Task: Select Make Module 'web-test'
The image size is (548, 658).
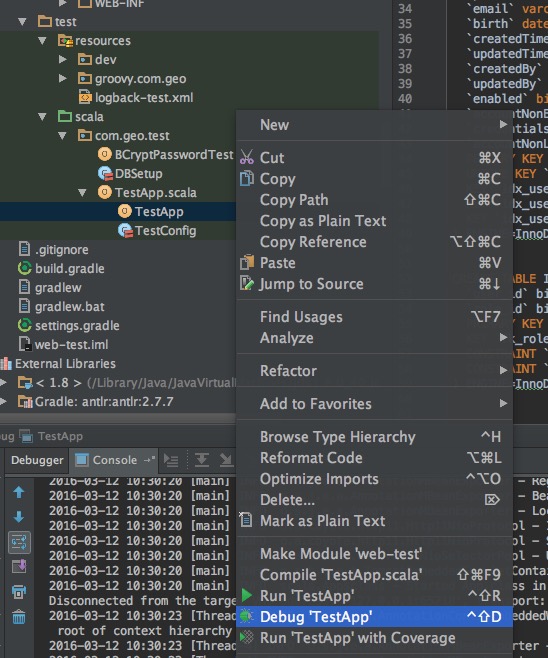Action: click(374, 554)
